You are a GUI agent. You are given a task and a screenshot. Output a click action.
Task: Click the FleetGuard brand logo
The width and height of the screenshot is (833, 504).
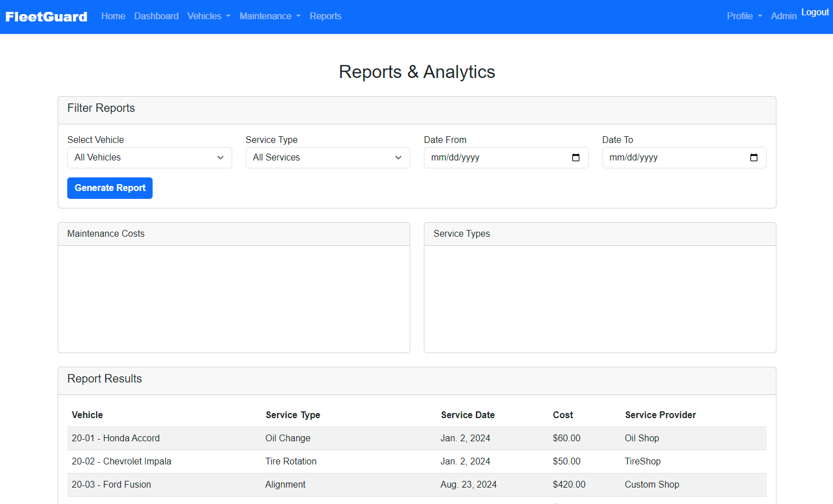coord(46,16)
